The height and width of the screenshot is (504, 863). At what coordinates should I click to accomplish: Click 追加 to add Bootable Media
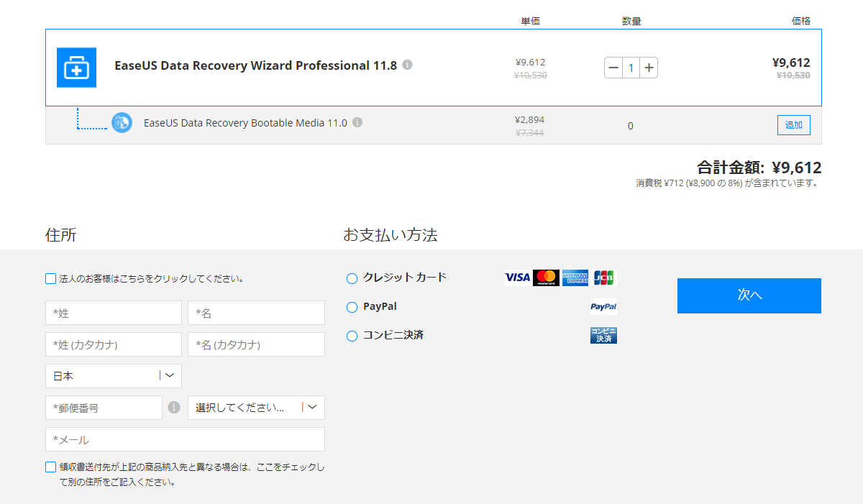pos(793,125)
